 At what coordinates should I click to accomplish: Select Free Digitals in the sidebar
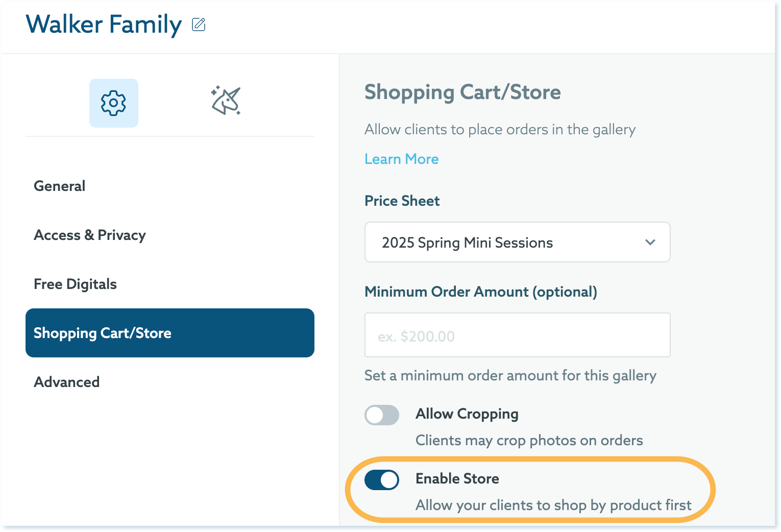click(76, 284)
